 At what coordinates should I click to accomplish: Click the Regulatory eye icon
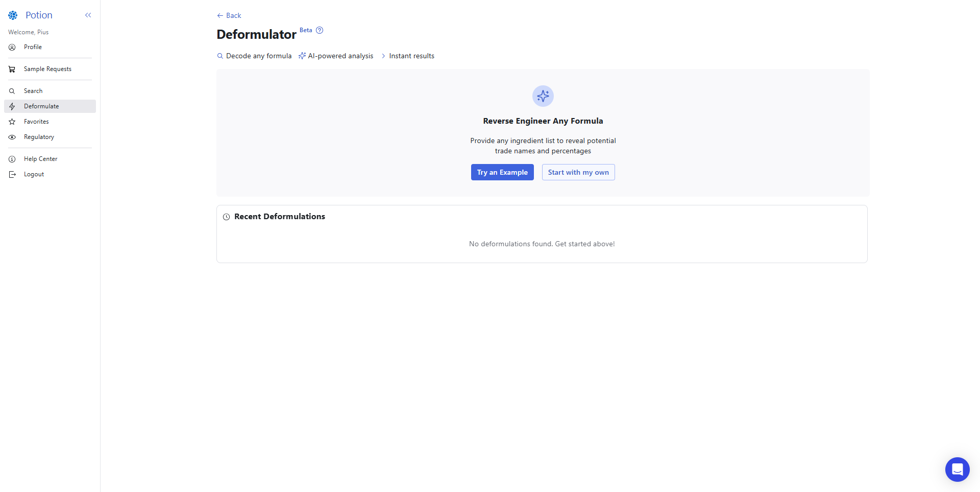coord(12,137)
